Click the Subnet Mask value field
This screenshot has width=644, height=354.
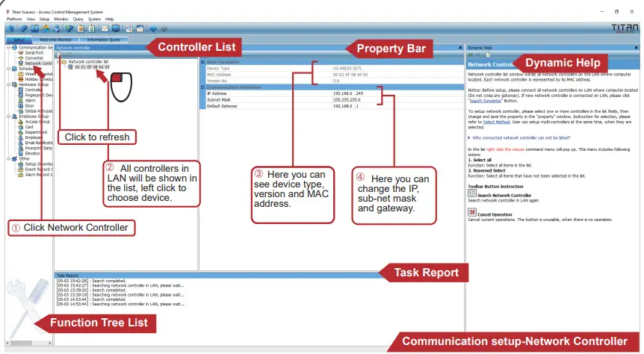pos(397,100)
